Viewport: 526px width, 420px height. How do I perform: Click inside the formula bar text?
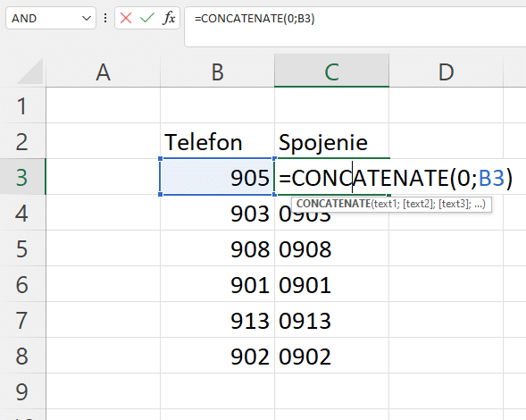355,27
